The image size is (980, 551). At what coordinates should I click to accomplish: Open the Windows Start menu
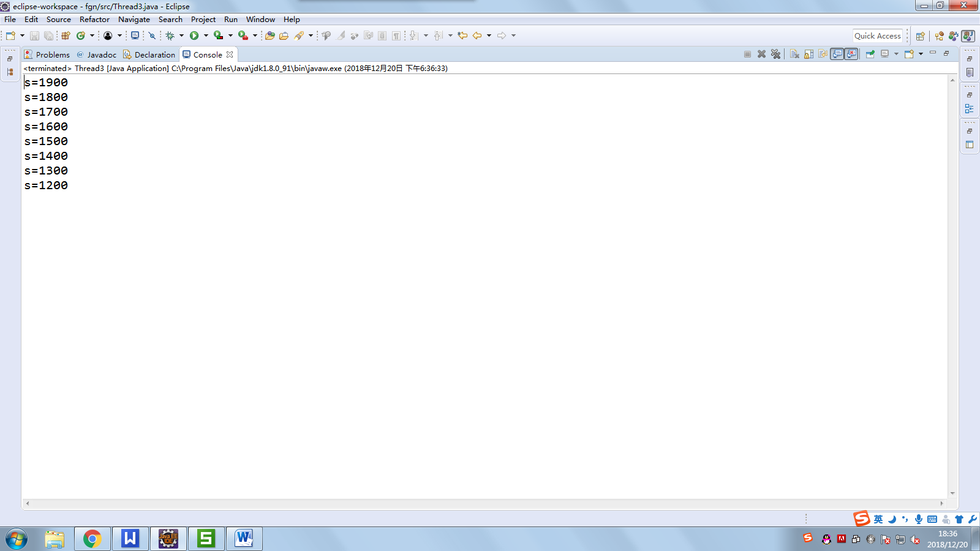[x=17, y=539]
